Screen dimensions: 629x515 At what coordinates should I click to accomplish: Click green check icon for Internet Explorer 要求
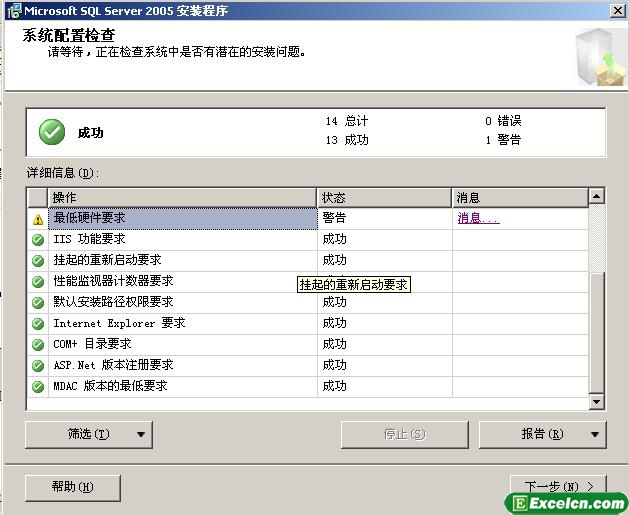(38, 324)
